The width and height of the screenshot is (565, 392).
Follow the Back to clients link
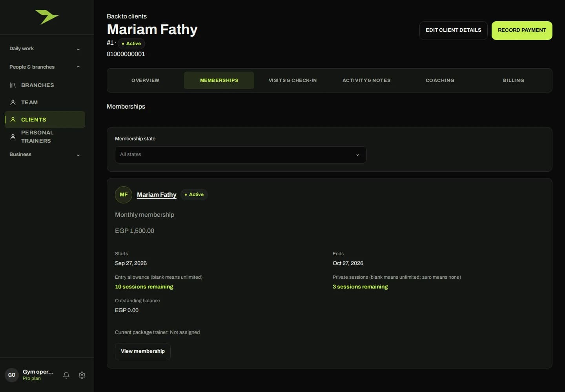pos(127,16)
